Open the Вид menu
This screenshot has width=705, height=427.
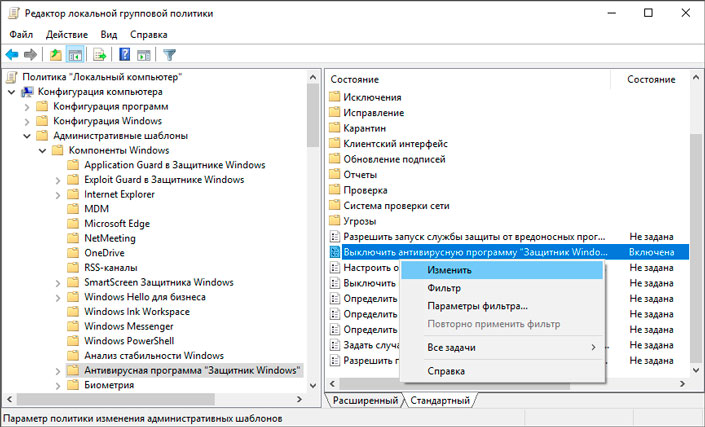click(109, 35)
